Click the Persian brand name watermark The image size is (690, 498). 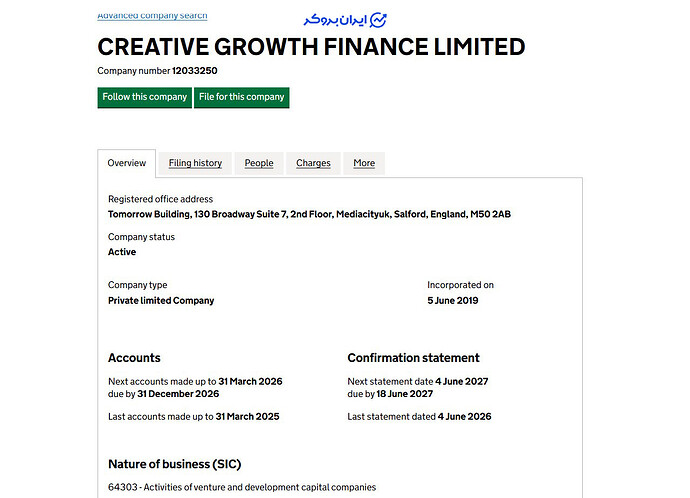[335, 20]
